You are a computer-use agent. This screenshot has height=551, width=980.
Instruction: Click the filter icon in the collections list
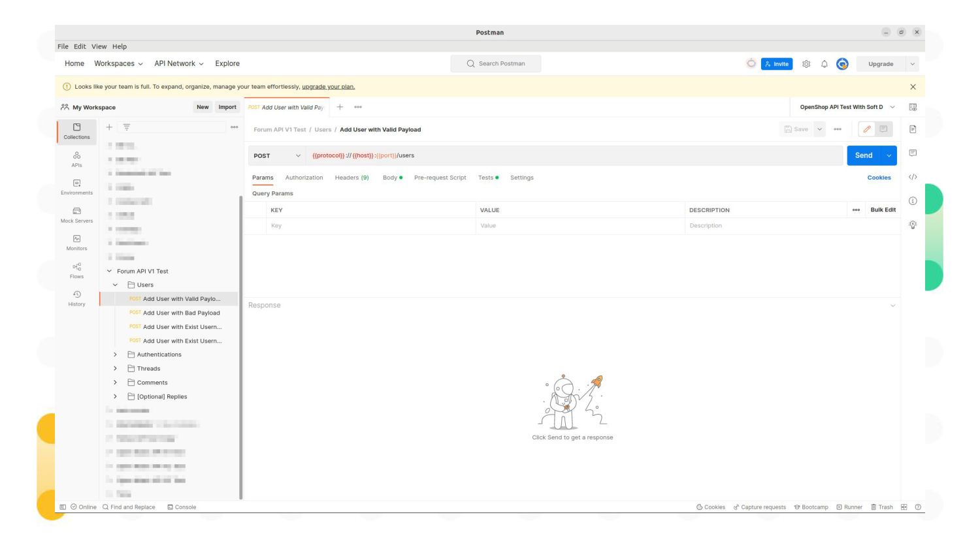pyautogui.click(x=127, y=127)
